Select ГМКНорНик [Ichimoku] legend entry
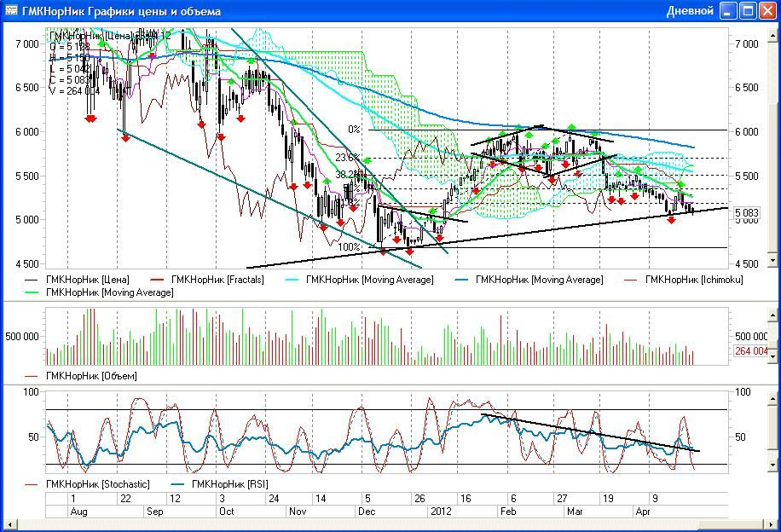The width and height of the screenshot is (781, 532). (684, 280)
